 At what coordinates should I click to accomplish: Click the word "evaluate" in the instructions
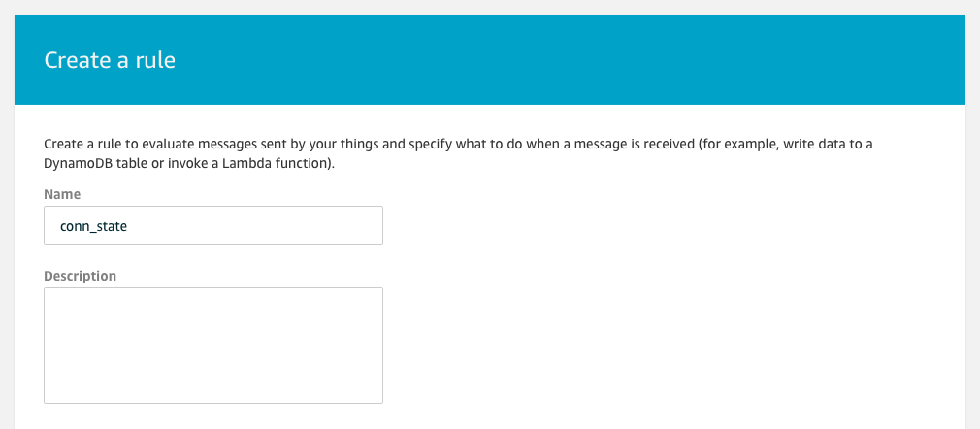[x=144, y=144]
